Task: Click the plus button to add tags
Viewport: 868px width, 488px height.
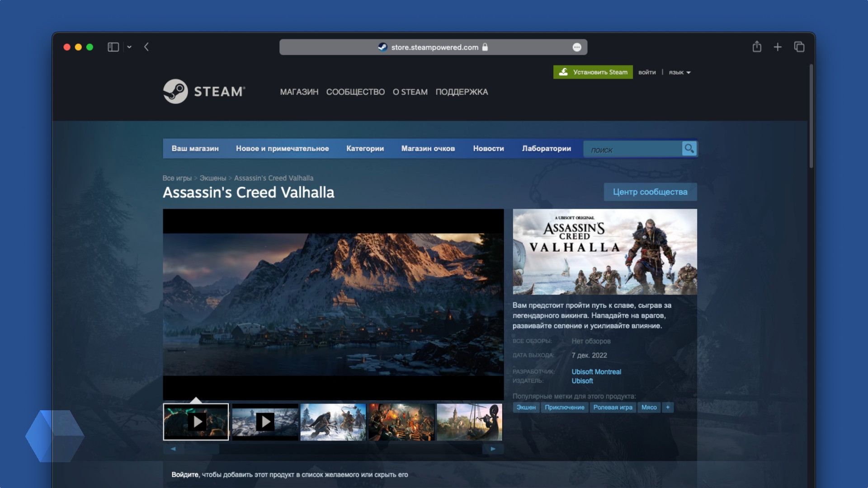Action: click(668, 408)
